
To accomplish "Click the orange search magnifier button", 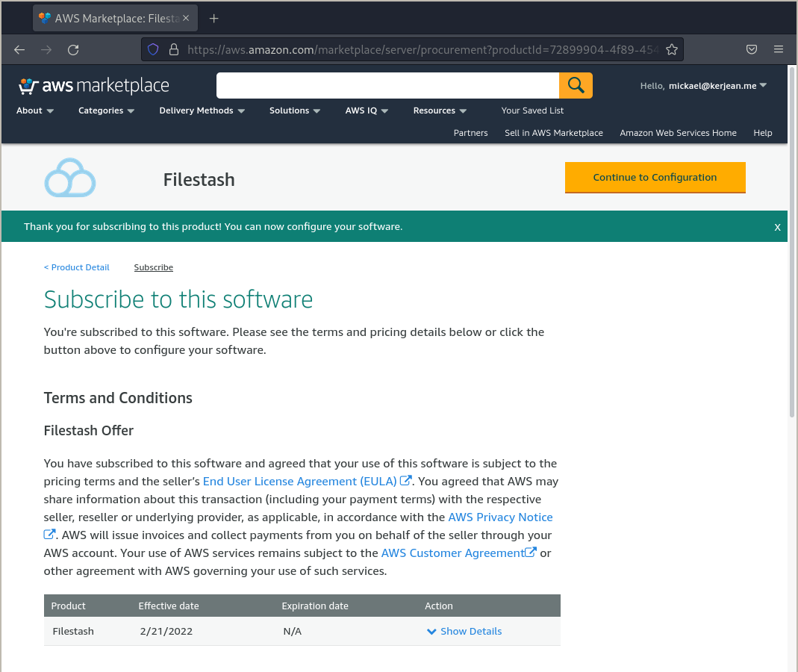I will pyautogui.click(x=576, y=85).
